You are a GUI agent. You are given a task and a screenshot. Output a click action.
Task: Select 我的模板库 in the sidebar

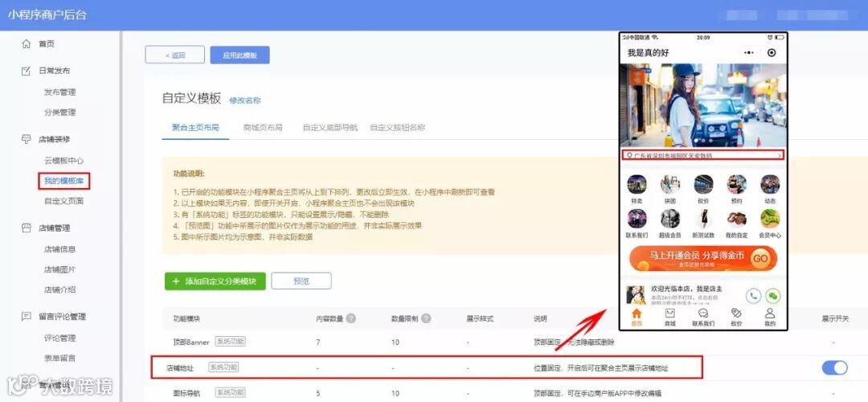63,181
